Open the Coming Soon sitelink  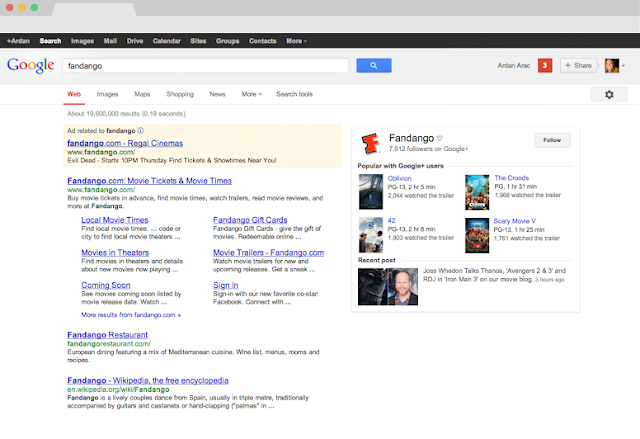coord(106,285)
